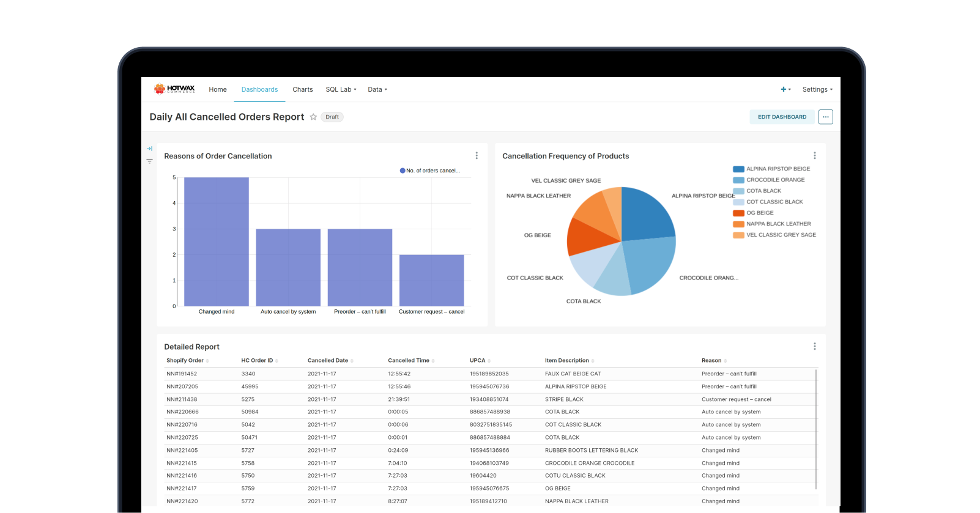Sort by the Reason column

714,361
